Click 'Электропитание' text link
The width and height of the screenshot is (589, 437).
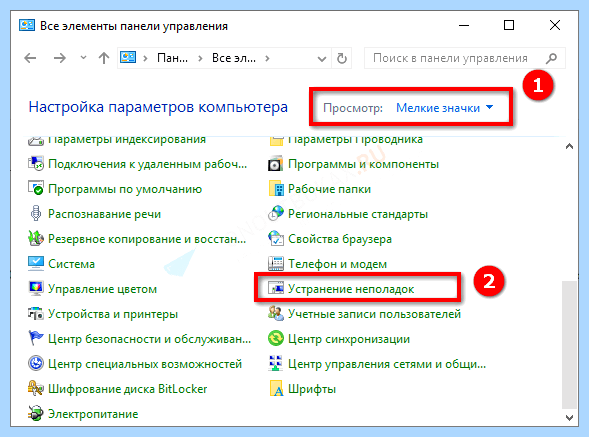(x=93, y=414)
